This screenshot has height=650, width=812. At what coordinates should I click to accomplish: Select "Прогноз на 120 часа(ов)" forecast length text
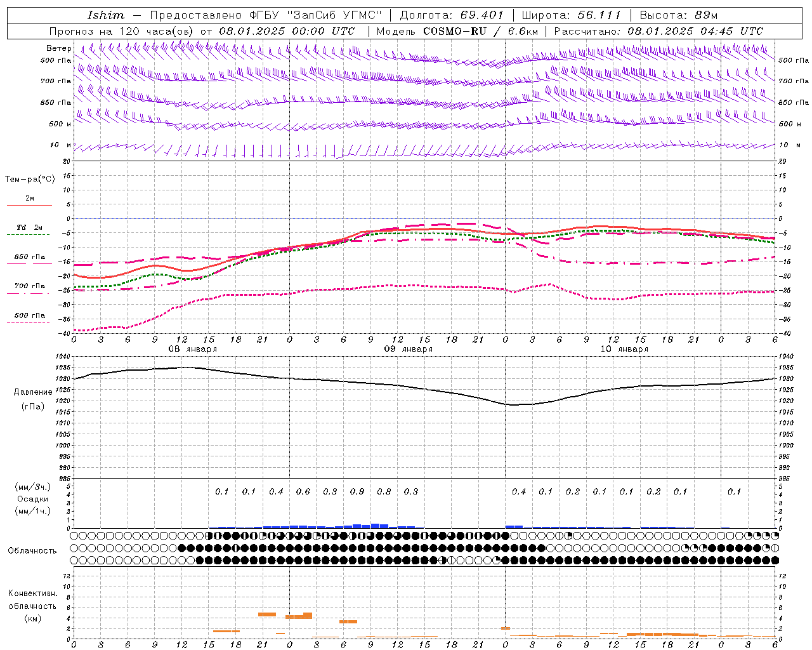click(x=122, y=31)
